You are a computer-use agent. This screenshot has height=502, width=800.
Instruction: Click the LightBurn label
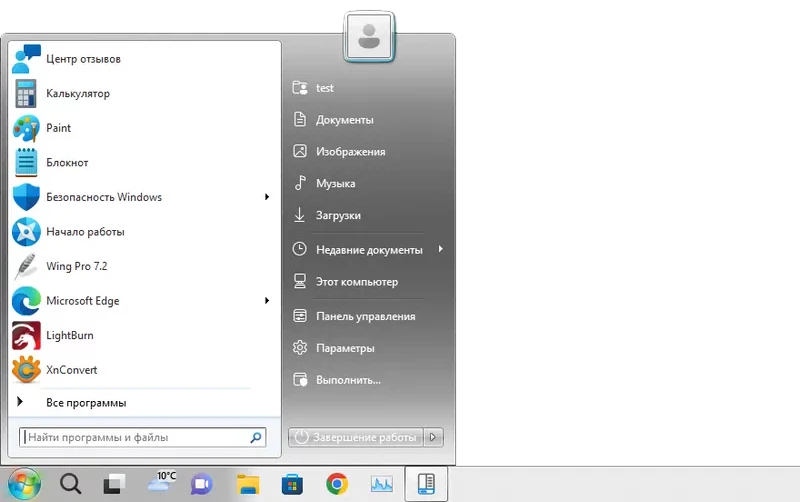[x=69, y=335]
